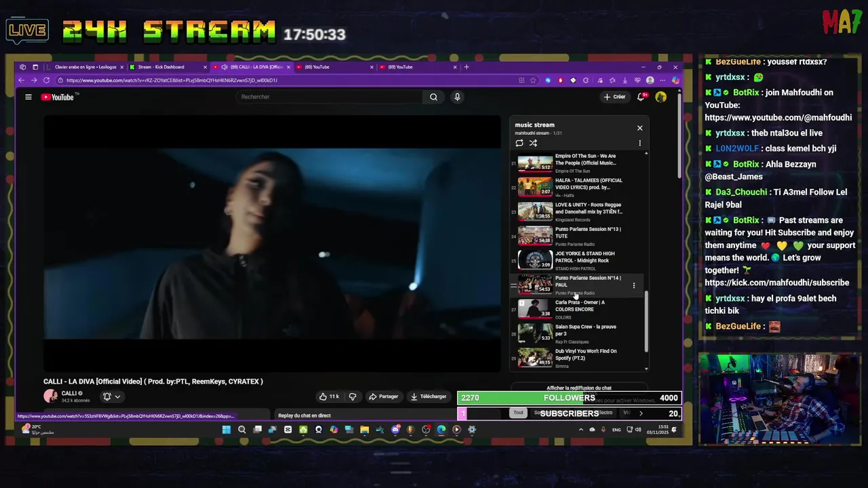The width and height of the screenshot is (868, 488).
Task: Click the Rechercher search field
Action: (x=330, y=97)
